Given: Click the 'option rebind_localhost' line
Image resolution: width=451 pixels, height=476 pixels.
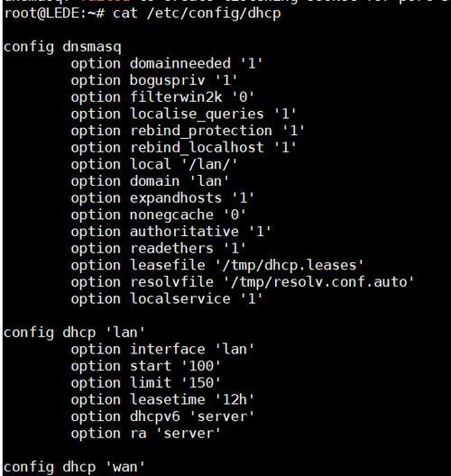Looking at the screenshot, I should [x=183, y=148].
